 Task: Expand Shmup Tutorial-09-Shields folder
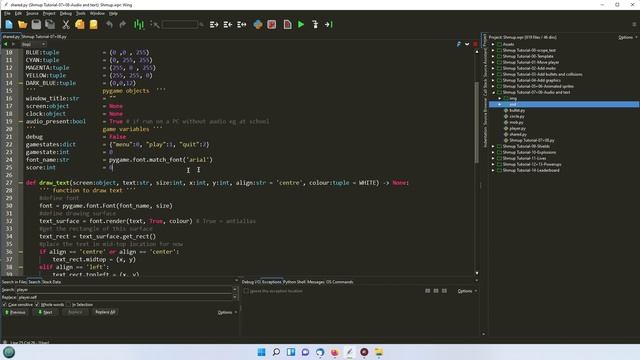click(x=493, y=146)
